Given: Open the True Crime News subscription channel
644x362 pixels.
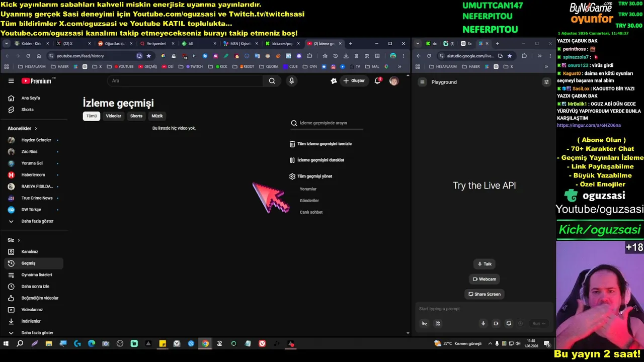Looking at the screenshot, I should pyautogui.click(x=34, y=198).
